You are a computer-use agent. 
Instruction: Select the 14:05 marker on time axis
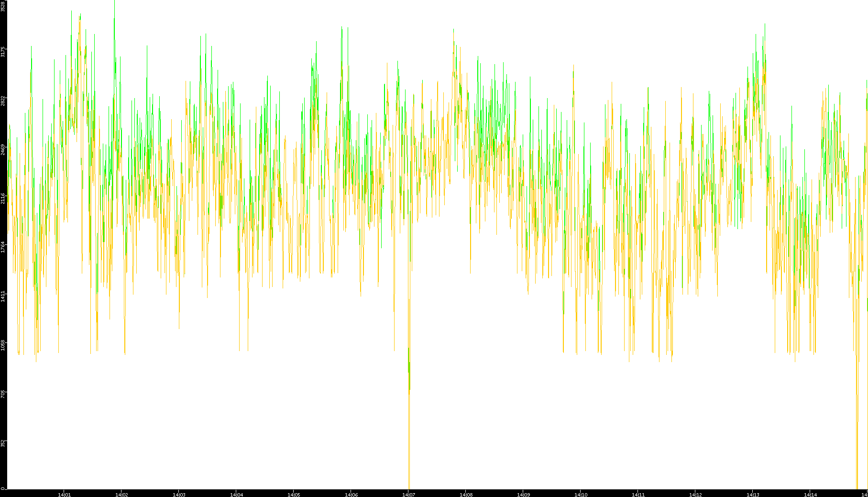[x=294, y=494]
